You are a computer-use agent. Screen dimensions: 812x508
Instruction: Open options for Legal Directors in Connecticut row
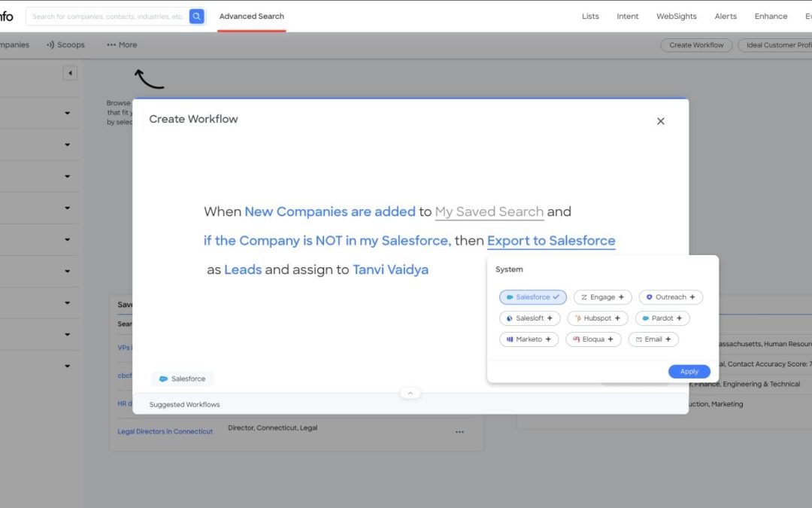[459, 432]
